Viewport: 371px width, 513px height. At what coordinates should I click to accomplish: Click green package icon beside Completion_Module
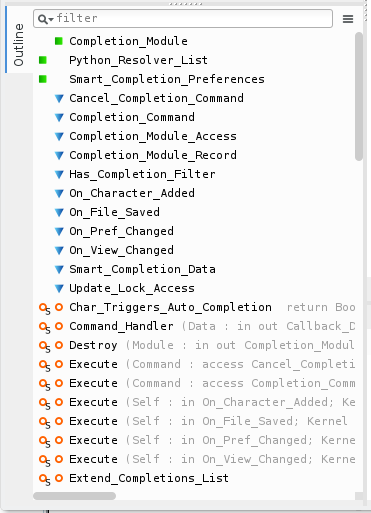[x=59, y=41]
